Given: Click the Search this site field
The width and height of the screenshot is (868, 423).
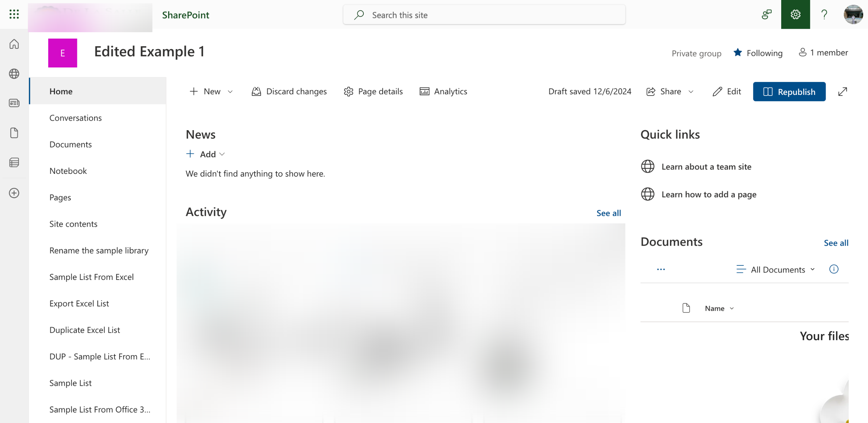Looking at the screenshot, I should pyautogui.click(x=484, y=15).
